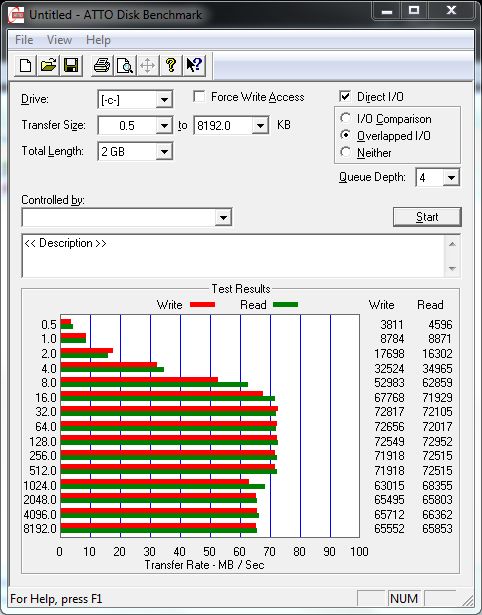
Task: Click the red write bar for 1024.0
Action: [155, 482]
